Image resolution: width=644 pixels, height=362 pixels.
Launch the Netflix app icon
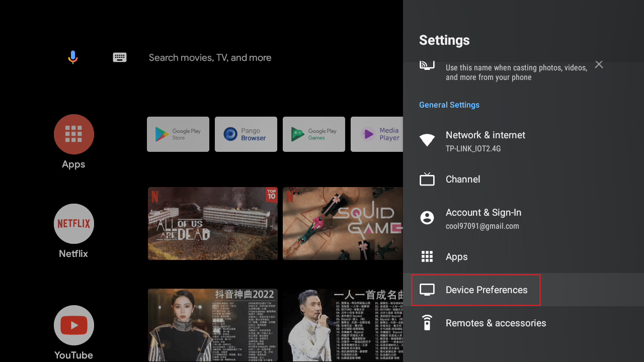(x=74, y=224)
